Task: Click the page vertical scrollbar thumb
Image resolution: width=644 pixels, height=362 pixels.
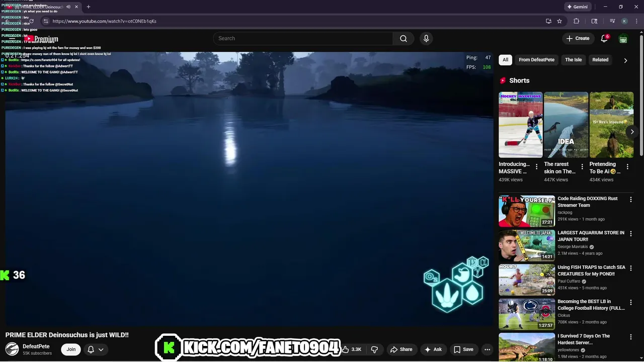Action: pyautogui.click(x=641, y=95)
